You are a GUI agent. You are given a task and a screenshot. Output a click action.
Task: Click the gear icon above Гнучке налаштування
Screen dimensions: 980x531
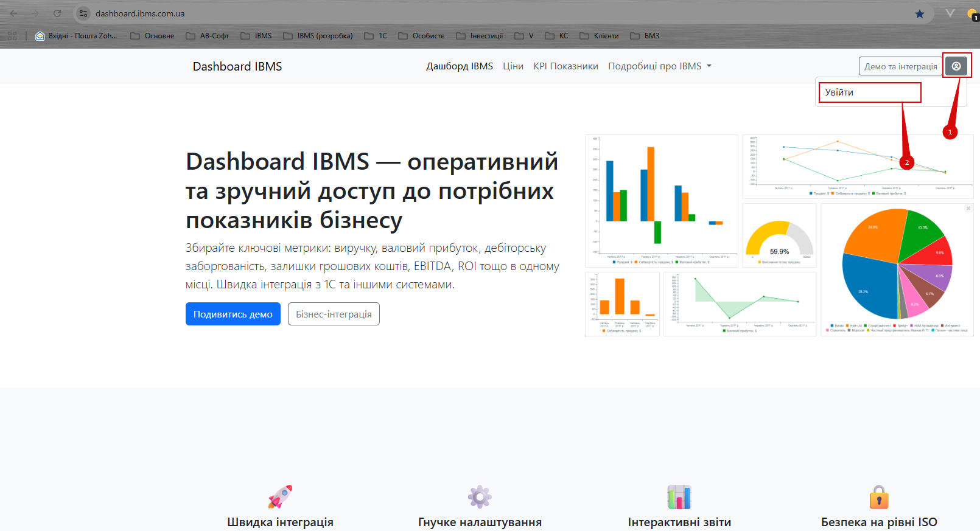click(x=480, y=497)
